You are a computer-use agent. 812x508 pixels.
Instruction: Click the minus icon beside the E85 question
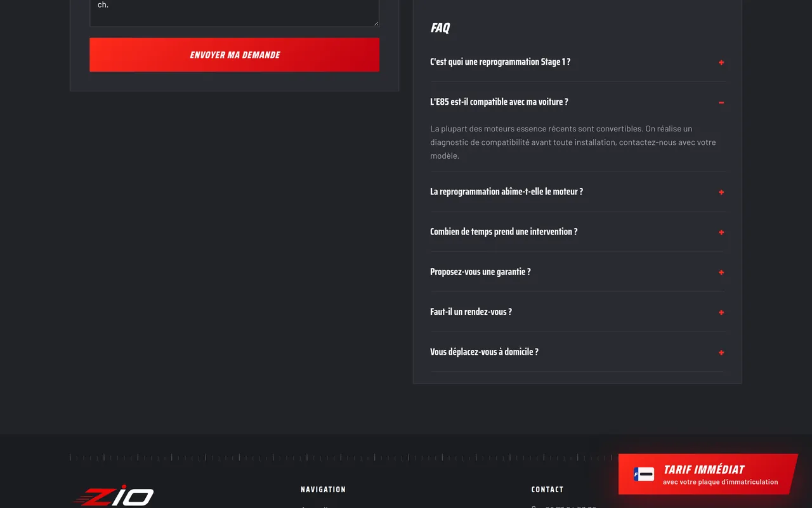721,102
